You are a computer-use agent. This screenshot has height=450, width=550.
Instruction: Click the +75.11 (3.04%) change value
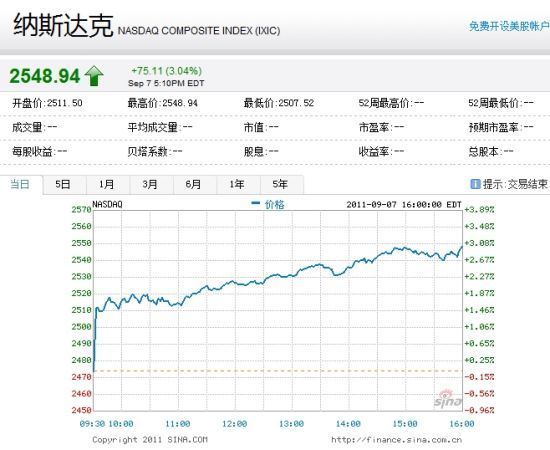[167, 71]
